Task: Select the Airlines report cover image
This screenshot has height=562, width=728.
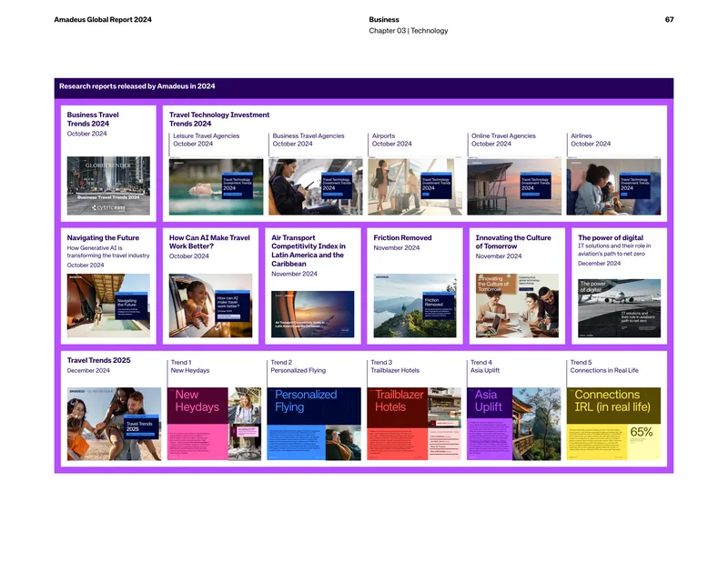Action: point(613,186)
